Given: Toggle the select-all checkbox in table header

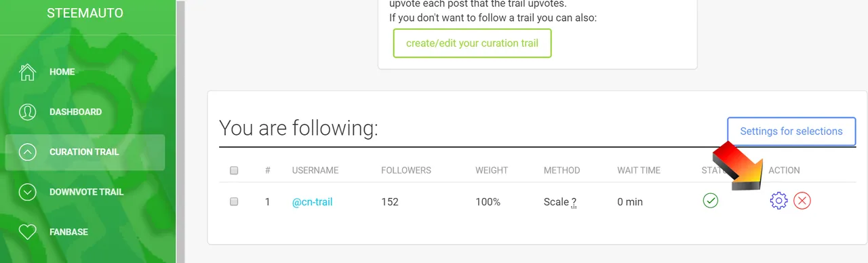Looking at the screenshot, I should click(x=234, y=170).
